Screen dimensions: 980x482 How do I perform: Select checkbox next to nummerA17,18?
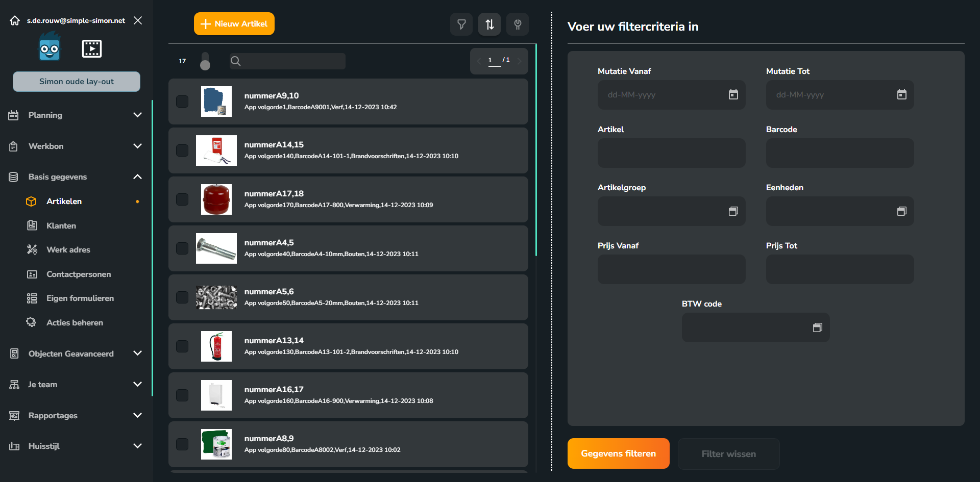click(182, 199)
